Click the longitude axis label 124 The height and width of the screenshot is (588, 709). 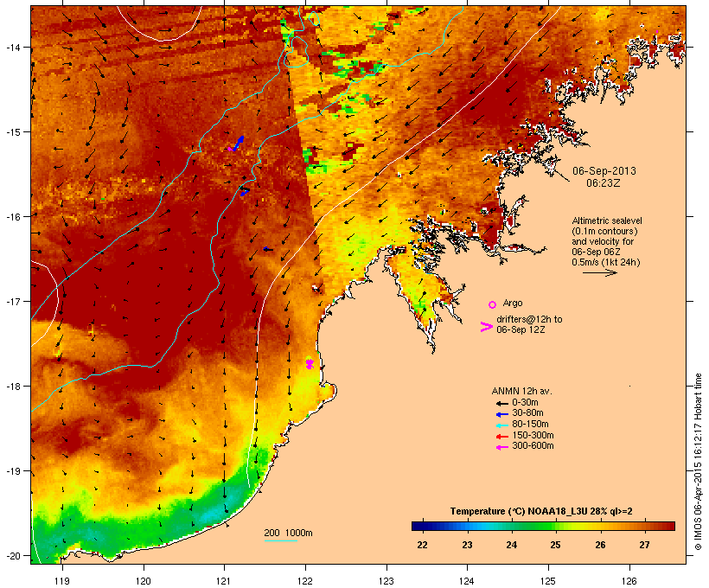point(467,581)
